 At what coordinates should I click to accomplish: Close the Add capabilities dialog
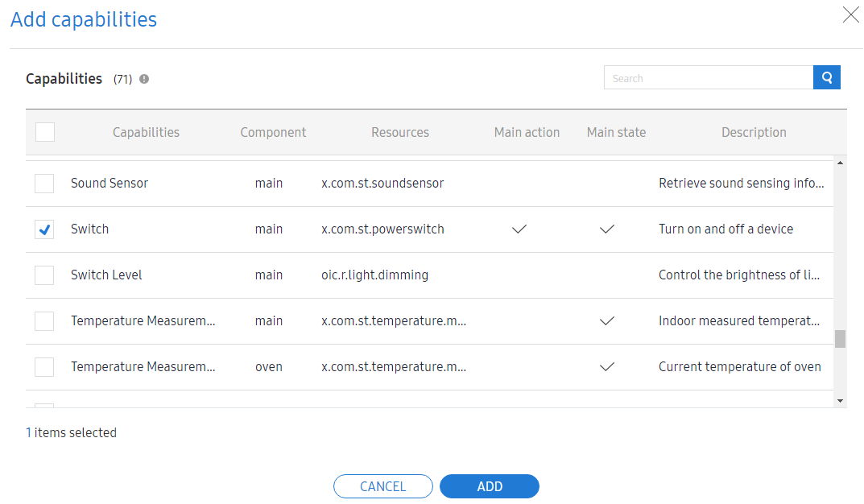pos(850,15)
